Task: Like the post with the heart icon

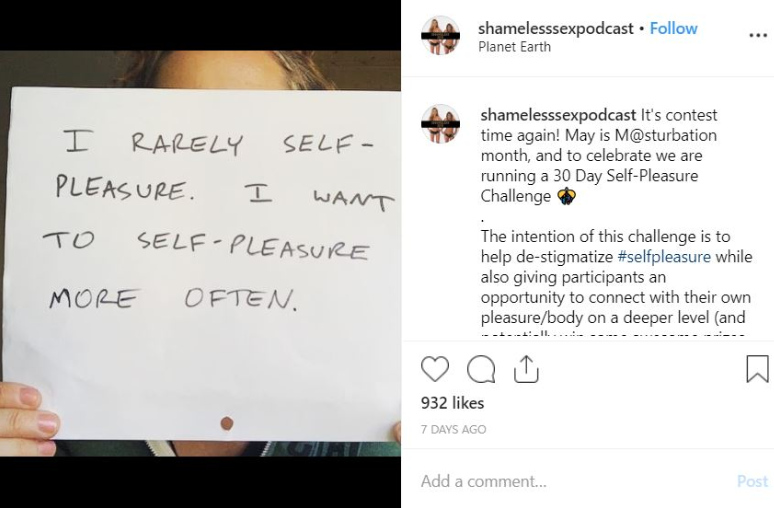Action: tap(435, 369)
